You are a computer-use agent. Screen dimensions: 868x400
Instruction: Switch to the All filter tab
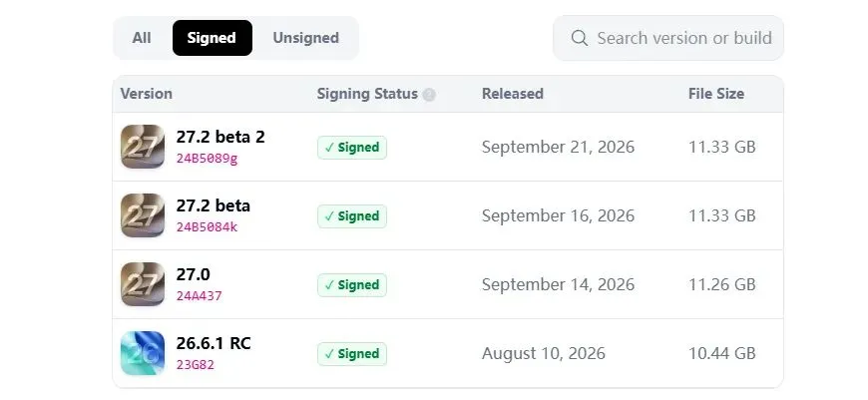tap(142, 38)
